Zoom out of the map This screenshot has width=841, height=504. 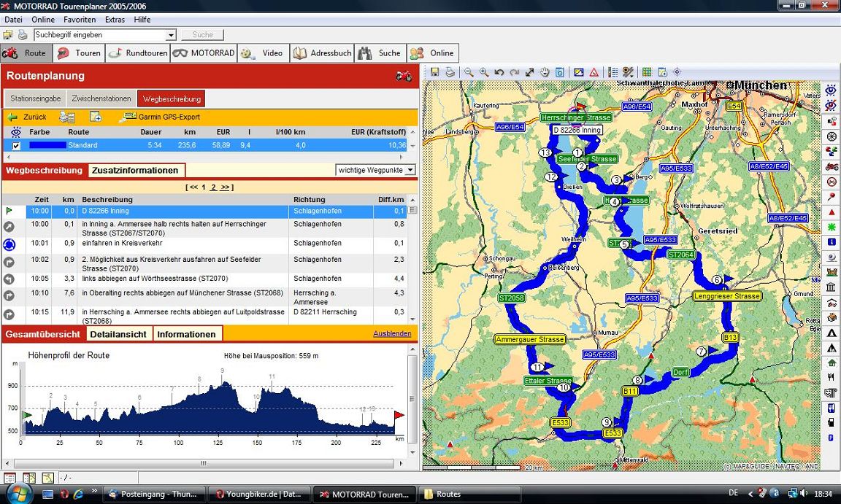pyautogui.click(x=469, y=72)
